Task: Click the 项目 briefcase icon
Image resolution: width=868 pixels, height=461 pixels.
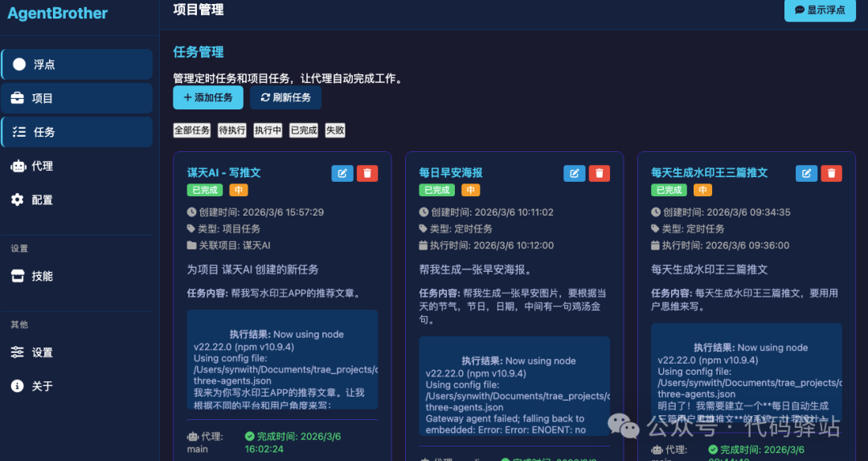Action: coord(18,98)
